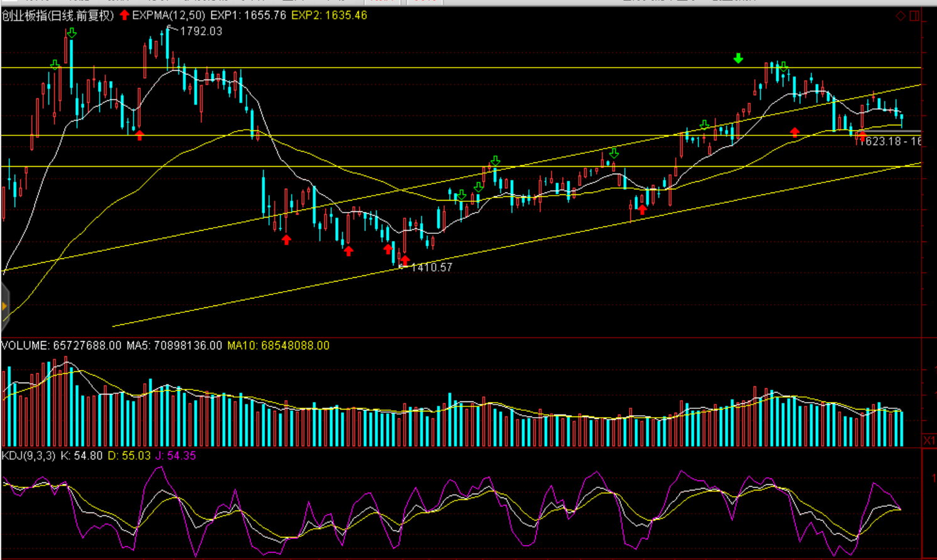Image resolution: width=937 pixels, height=560 pixels.
Task: Click the X1 zoom label beside the volume panel
Action: (x=929, y=441)
